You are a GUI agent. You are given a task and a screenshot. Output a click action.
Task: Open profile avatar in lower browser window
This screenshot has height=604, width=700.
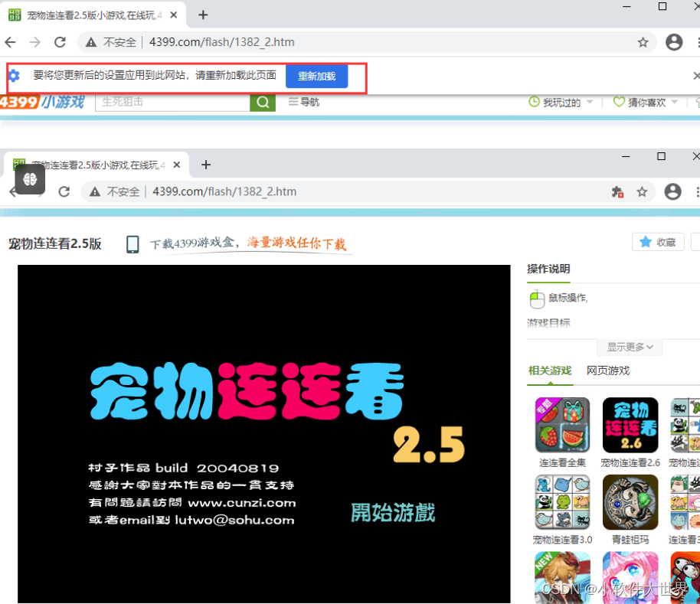click(x=672, y=192)
